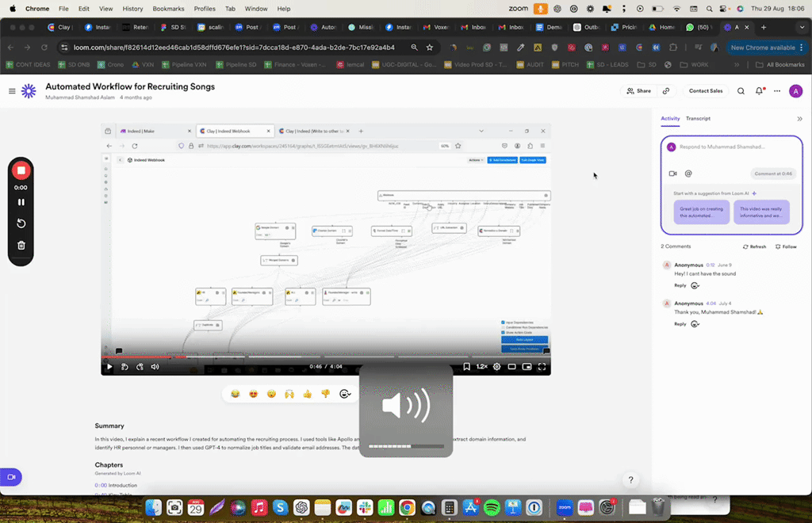812x523 pixels.
Task: Click the copy link icon beside Share
Action: pos(666,91)
